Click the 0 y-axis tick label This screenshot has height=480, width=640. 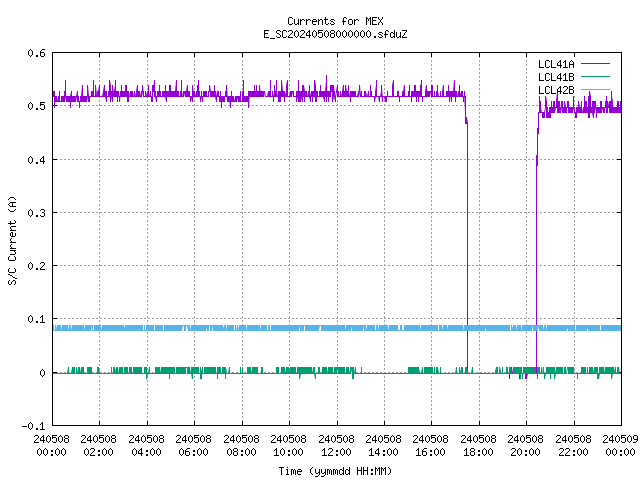[x=42, y=373]
